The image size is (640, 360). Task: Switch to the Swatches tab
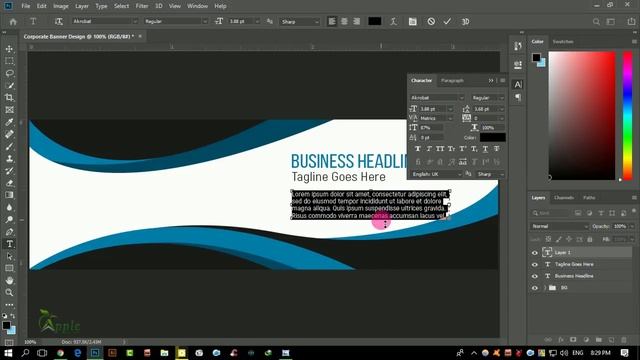point(563,42)
